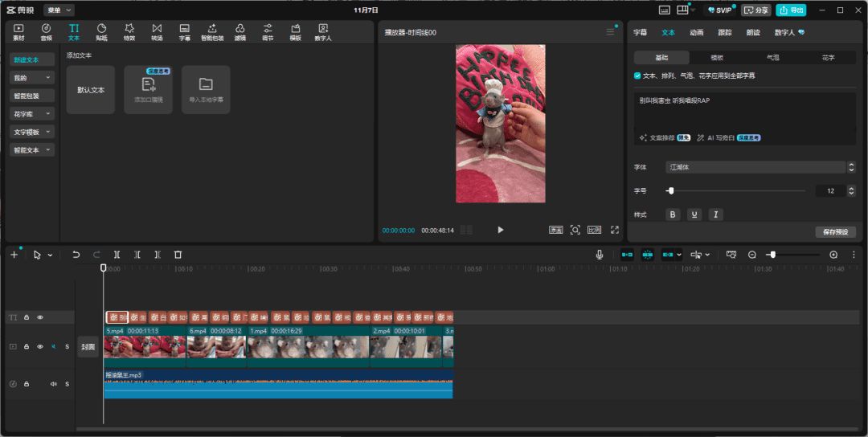Open the 贴纸 (stickers) panel
This screenshot has height=437, width=868.
(101, 32)
